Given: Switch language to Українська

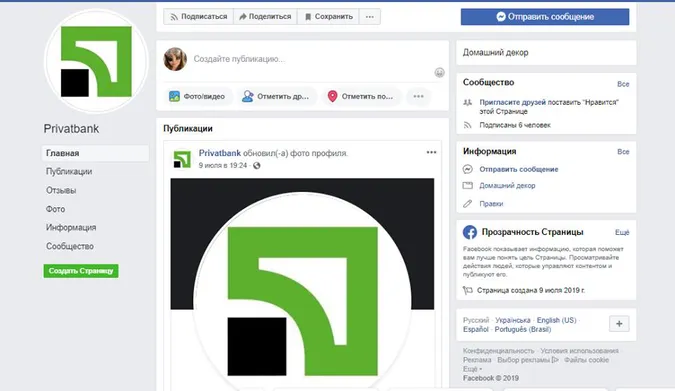Looking at the screenshot, I should (x=513, y=320).
